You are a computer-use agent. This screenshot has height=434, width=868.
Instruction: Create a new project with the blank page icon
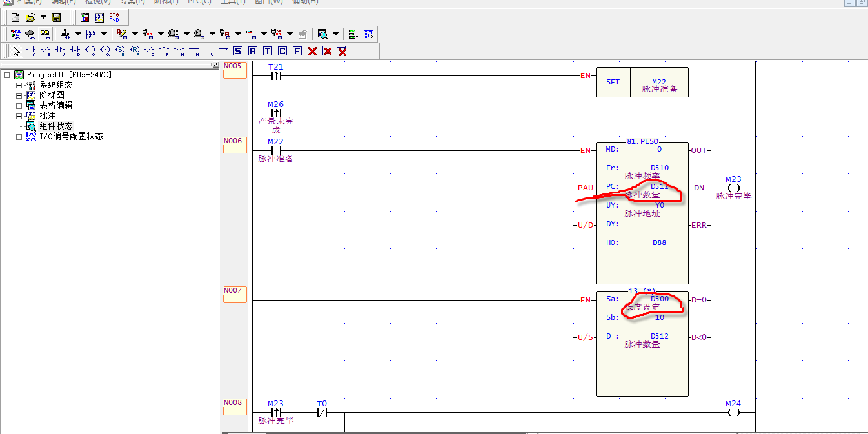(x=15, y=17)
